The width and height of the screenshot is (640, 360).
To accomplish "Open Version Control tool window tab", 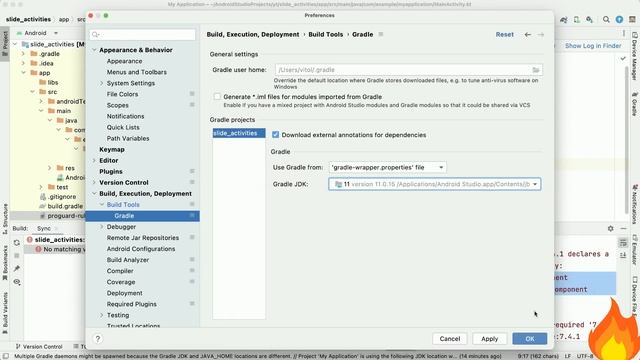I will point(39,347).
